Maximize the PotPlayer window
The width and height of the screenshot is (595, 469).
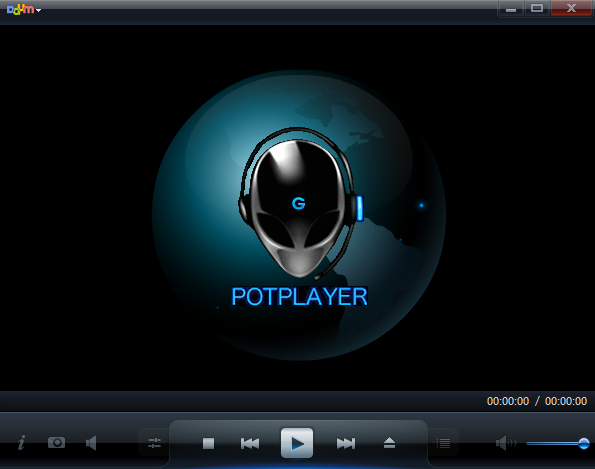[537, 8]
